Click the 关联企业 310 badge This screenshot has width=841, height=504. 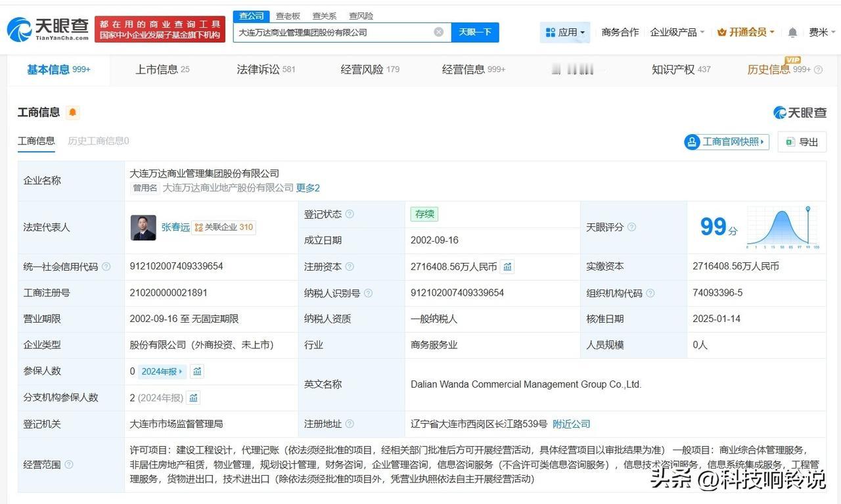pos(224,227)
